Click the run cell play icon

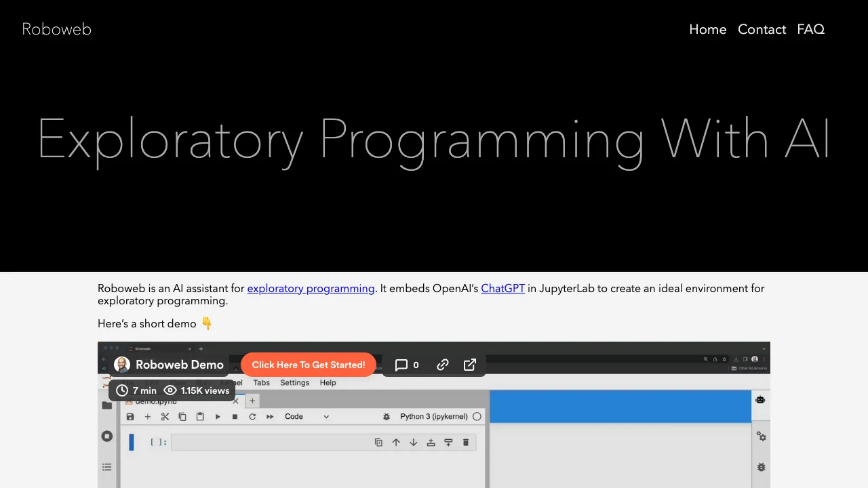[x=218, y=417]
